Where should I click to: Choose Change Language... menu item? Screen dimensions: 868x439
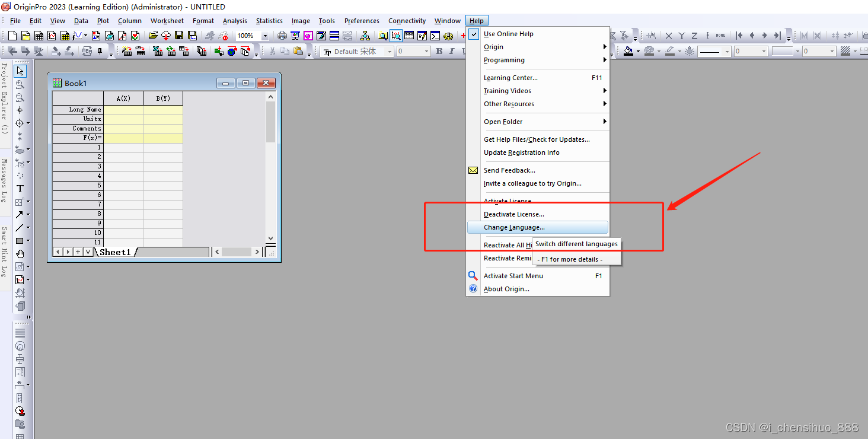click(538, 227)
